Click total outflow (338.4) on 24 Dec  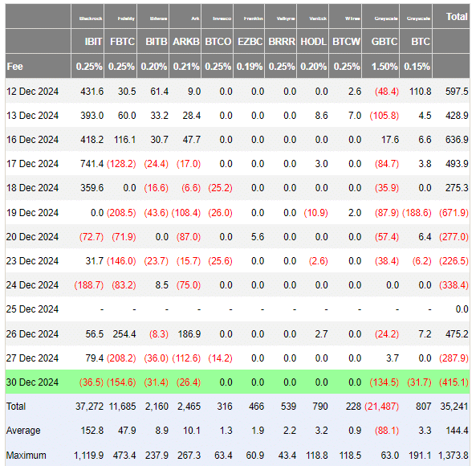tap(454, 285)
